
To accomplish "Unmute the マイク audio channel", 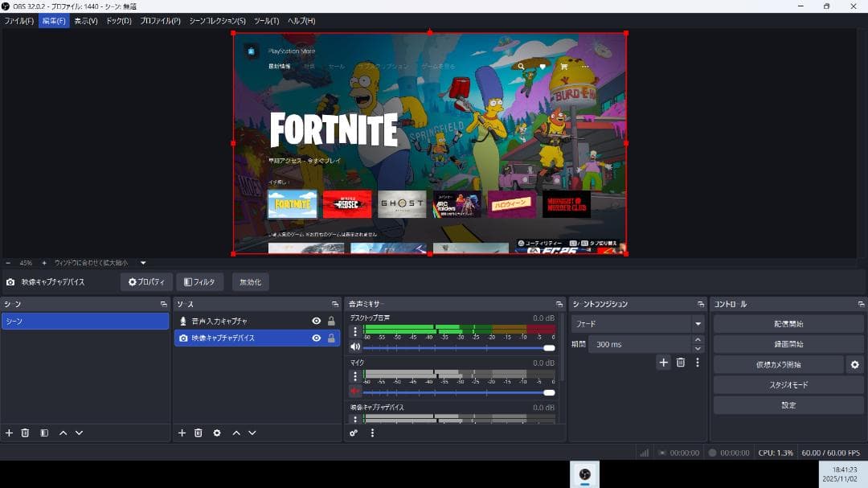I will point(355,392).
